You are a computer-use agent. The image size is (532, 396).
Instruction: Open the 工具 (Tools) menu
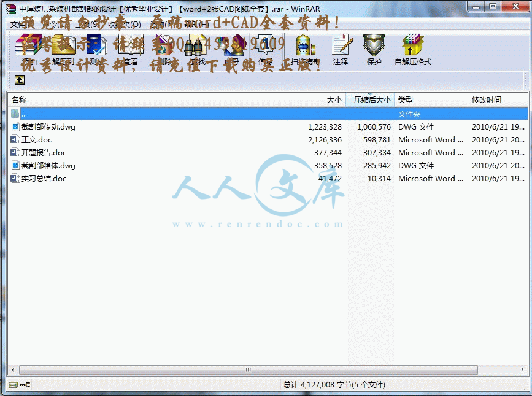pos(87,25)
